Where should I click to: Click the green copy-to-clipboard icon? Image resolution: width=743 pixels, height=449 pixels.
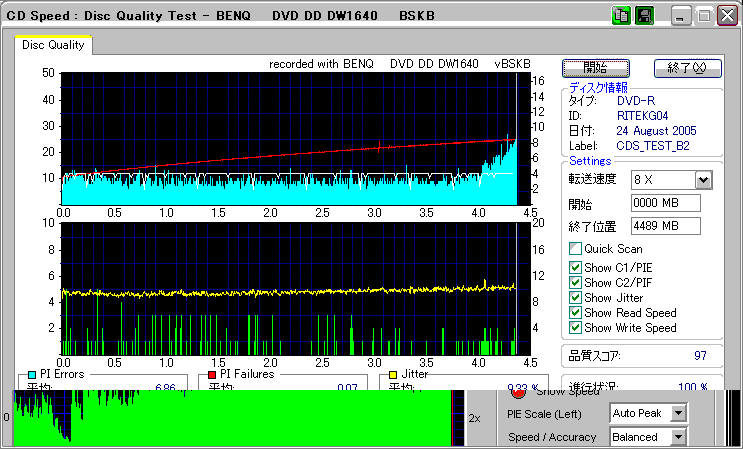tap(621, 16)
